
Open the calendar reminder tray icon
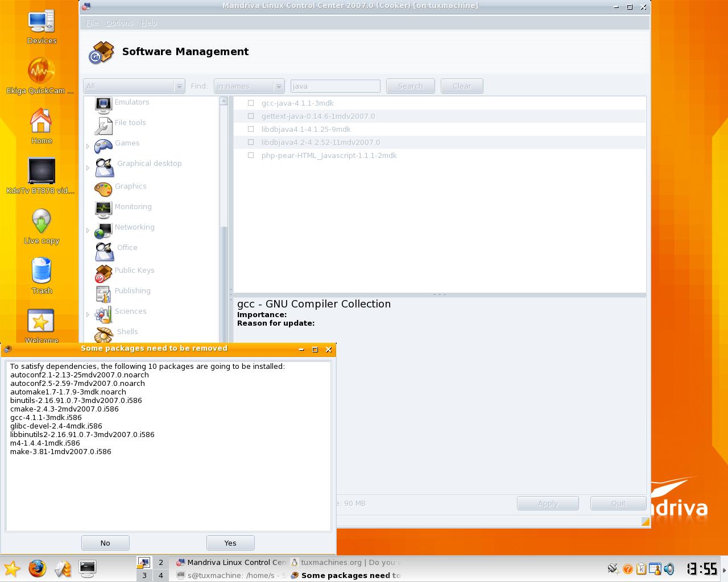pyautogui.click(x=655, y=568)
